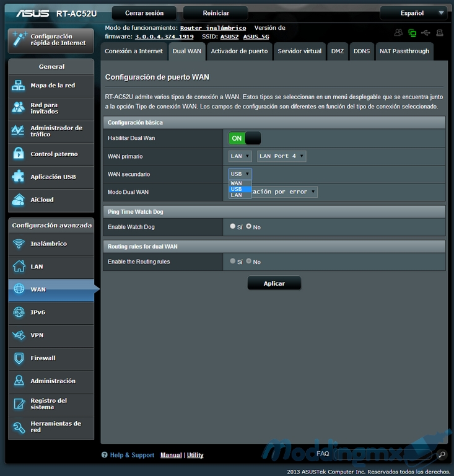This screenshot has width=454, height=476.
Task: Open the Modo Dual WAN dropdown
Action: (284, 192)
